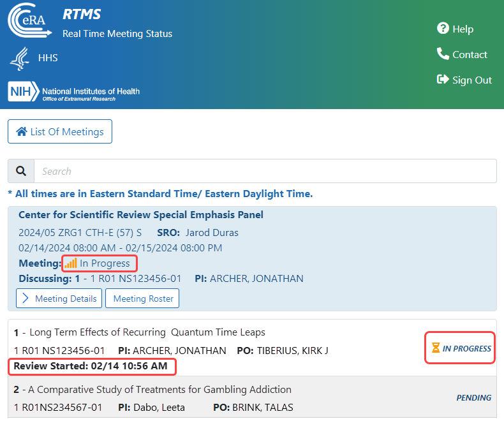Viewport: 504px width, 421px height.
Task: Click the Contact link text
Action: click(470, 55)
